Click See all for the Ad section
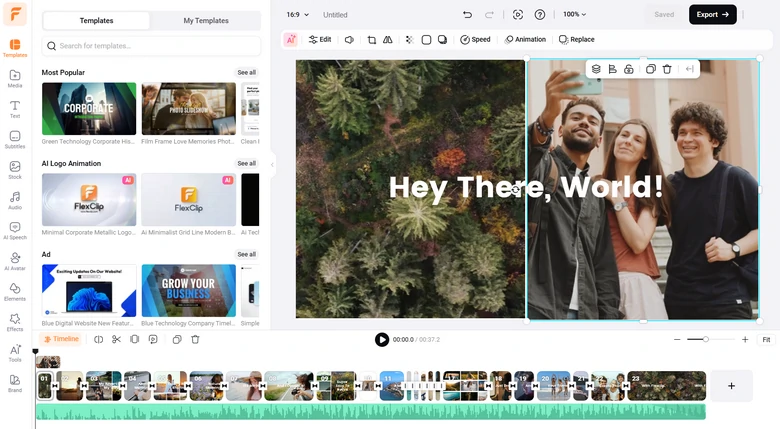The image size is (780, 429). point(246,254)
